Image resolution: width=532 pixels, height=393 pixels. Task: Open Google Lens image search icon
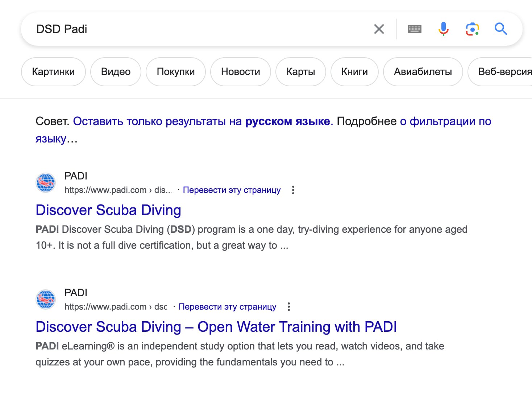point(472,29)
